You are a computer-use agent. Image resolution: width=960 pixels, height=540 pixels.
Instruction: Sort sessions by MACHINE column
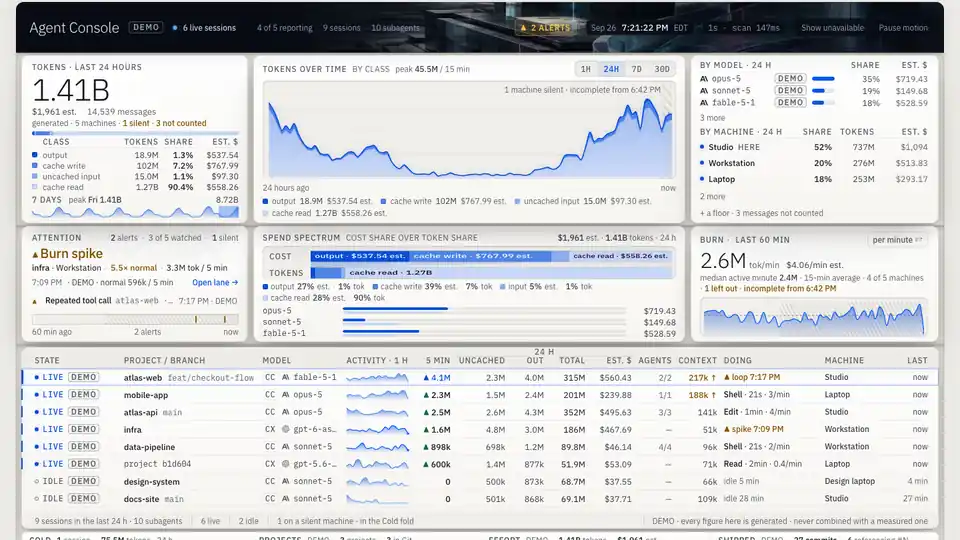844,361
